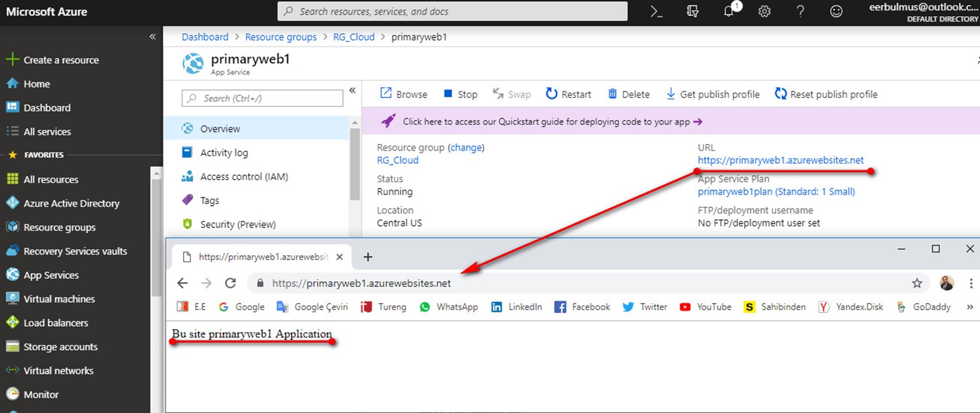Open WhatsApp bookmark
Image resolution: width=980 pixels, height=413 pixels.
pyautogui.click(x=448, y=307)
